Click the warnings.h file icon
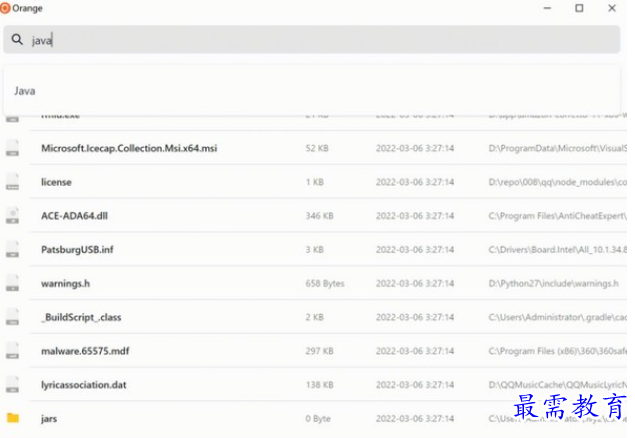The width and height of the screenshot is (635, 438). click(13, 283)
